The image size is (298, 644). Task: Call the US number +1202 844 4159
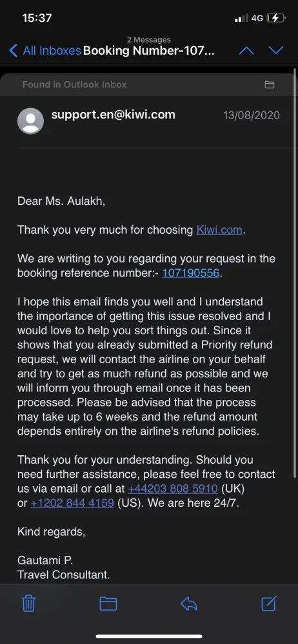[72, 503]
